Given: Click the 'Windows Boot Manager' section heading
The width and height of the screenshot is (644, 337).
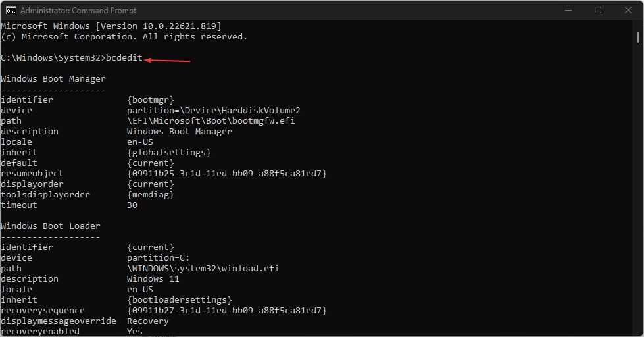Looking at the screenshot, I should pyautogui.click(x=53, y=79).
